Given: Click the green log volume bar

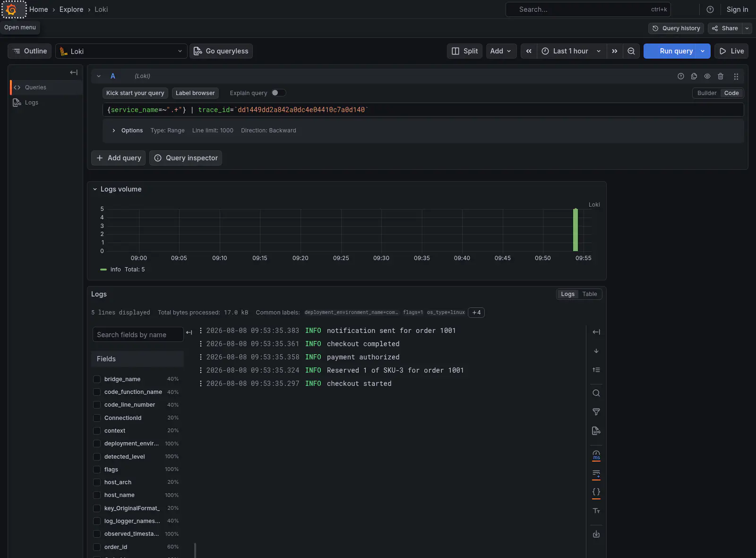Looking at the screenshot, I should 576,230.
